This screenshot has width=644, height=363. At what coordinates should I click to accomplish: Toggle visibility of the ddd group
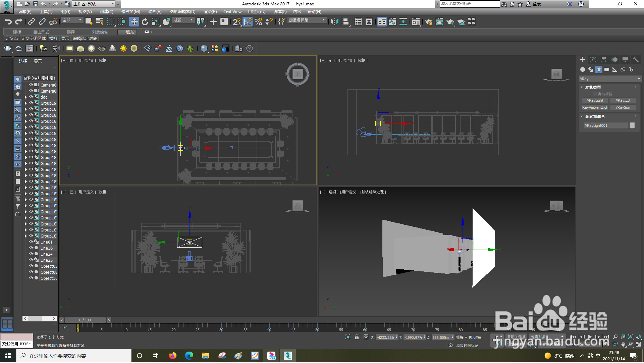[31, 97]
